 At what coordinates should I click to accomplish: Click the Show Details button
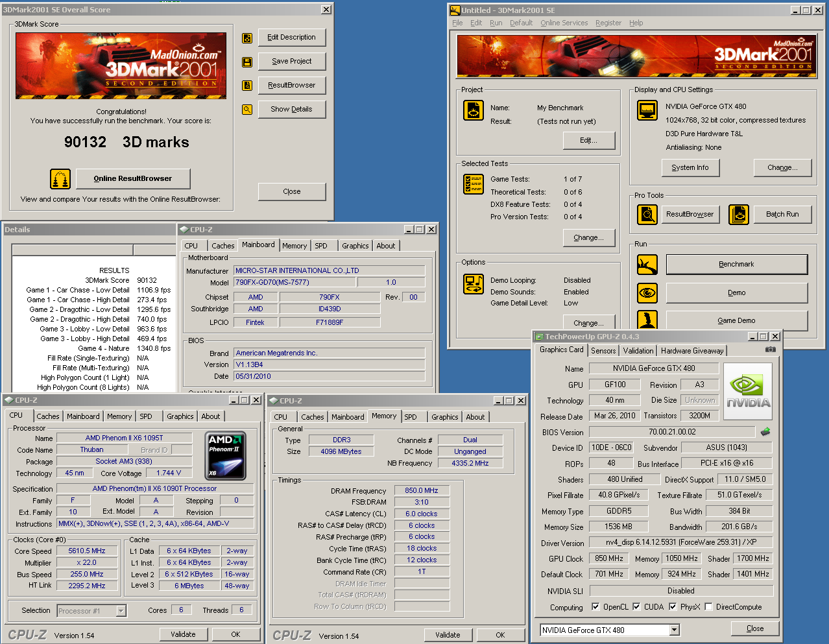[x=292, y=110]
